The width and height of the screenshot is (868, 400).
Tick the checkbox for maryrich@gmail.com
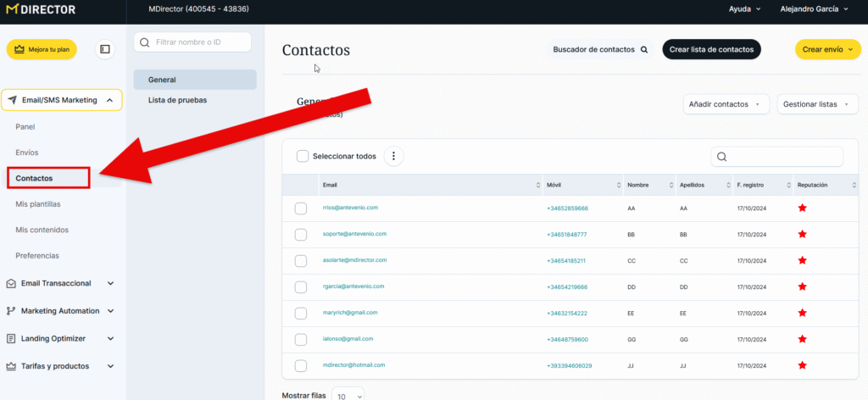point(300,314)
